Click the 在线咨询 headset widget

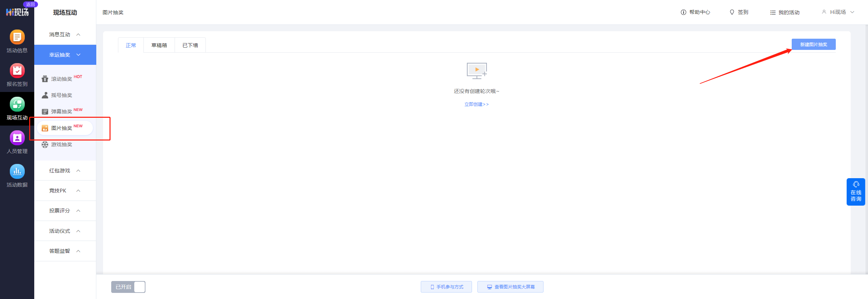[855, 192]
